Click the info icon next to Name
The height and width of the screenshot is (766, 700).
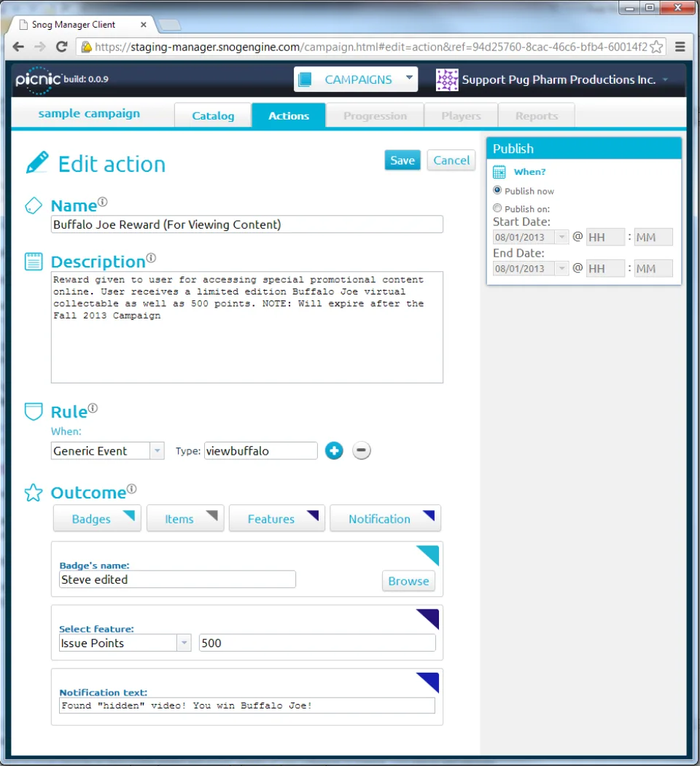point(102,202)
